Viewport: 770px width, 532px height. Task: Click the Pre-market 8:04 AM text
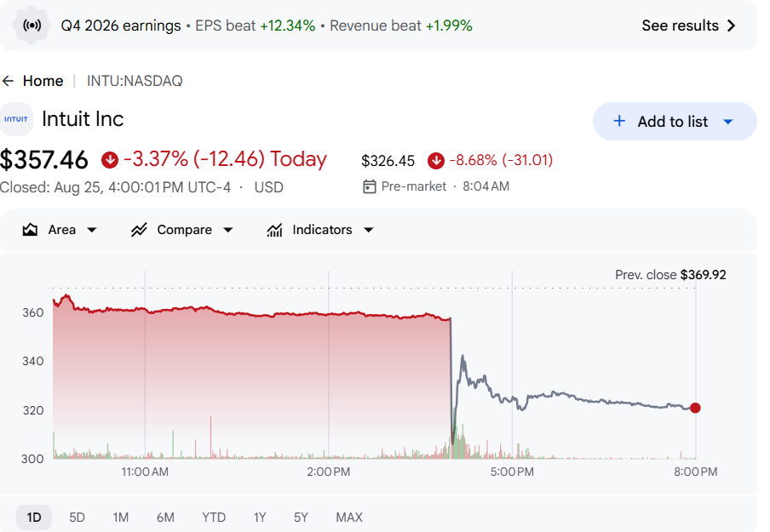pyautogui.click(x=445, y=186)
